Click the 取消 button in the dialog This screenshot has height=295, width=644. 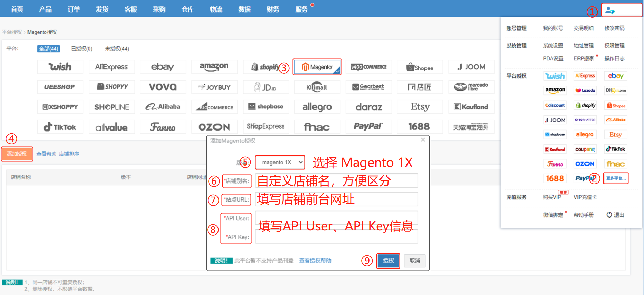pos(415,261)
